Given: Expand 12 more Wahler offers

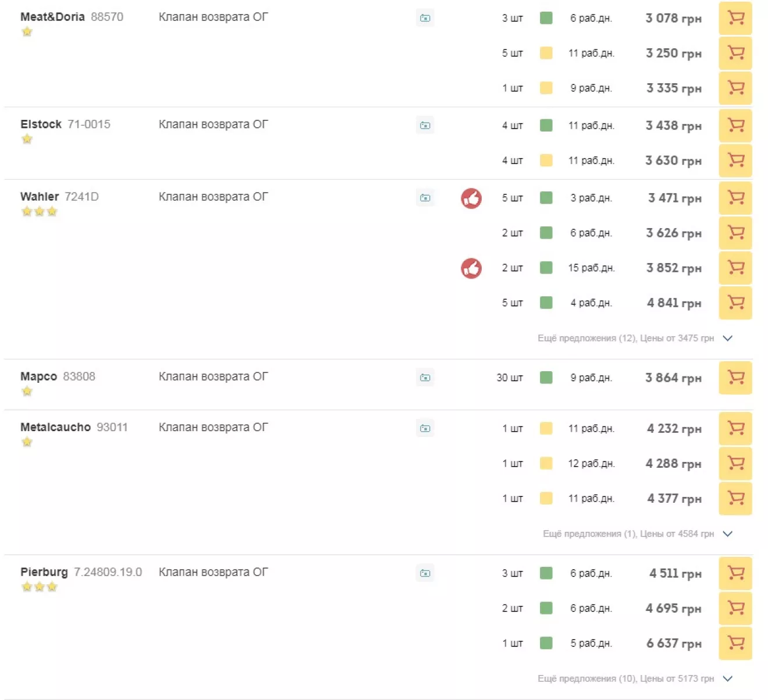Looking at the screenshot, I should (x=635, y=338).
